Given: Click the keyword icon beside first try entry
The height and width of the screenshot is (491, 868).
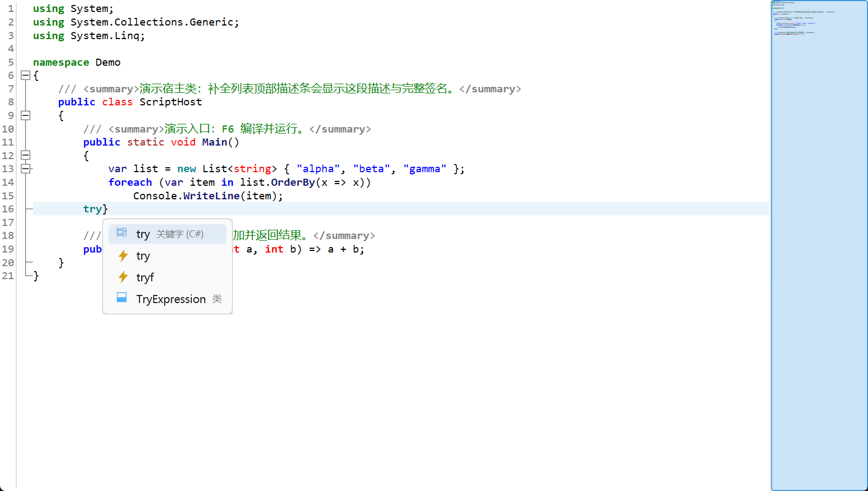Looking at the screenshot, I should coord(122,233).
